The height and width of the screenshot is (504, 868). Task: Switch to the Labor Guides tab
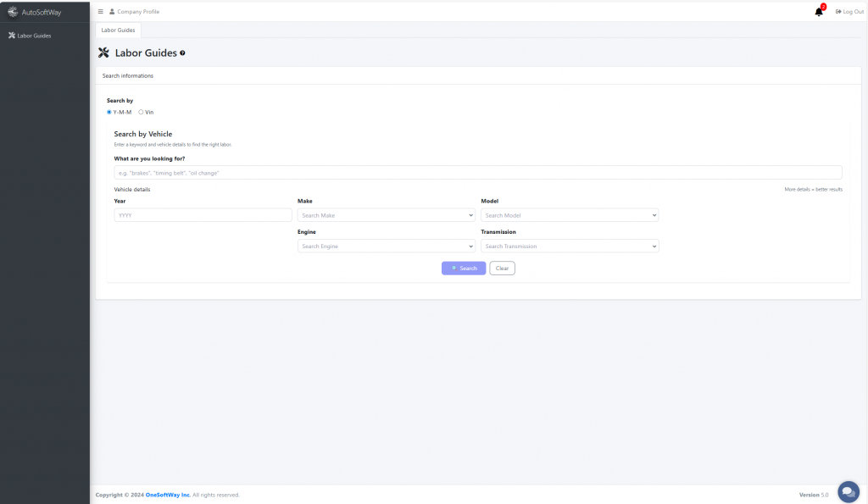pos(118,30)
